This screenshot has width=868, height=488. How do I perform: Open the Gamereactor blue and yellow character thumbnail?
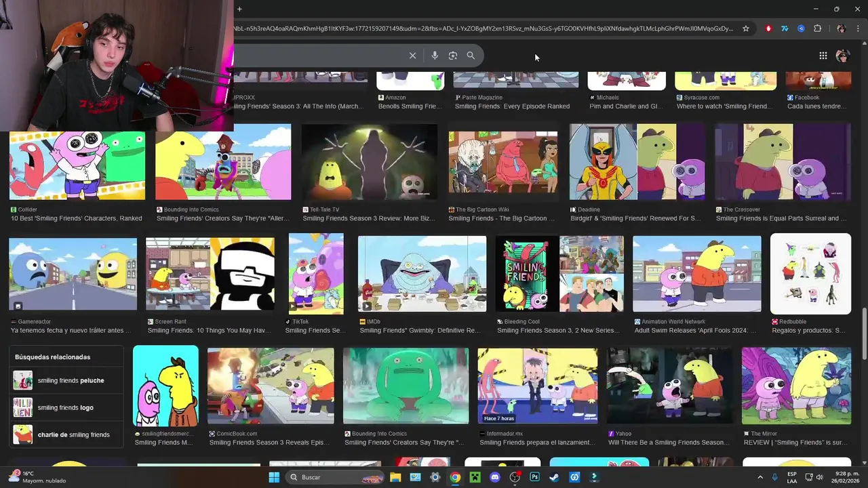tap(73, 274)
